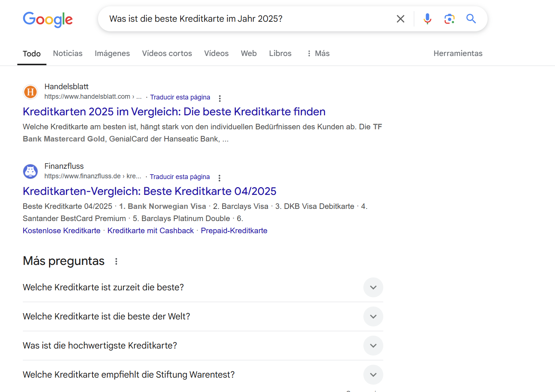The width and height of the screenshot is (555, 392).
Task: Click the magnifying glass search icon
Action: [471, 19]
